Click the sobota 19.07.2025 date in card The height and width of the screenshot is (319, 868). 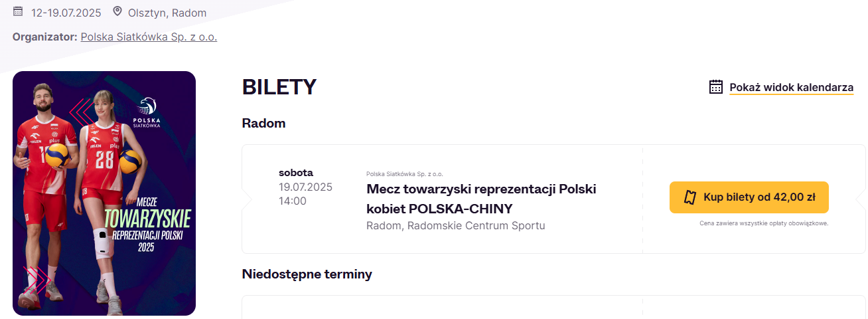[x=305, y=179]
